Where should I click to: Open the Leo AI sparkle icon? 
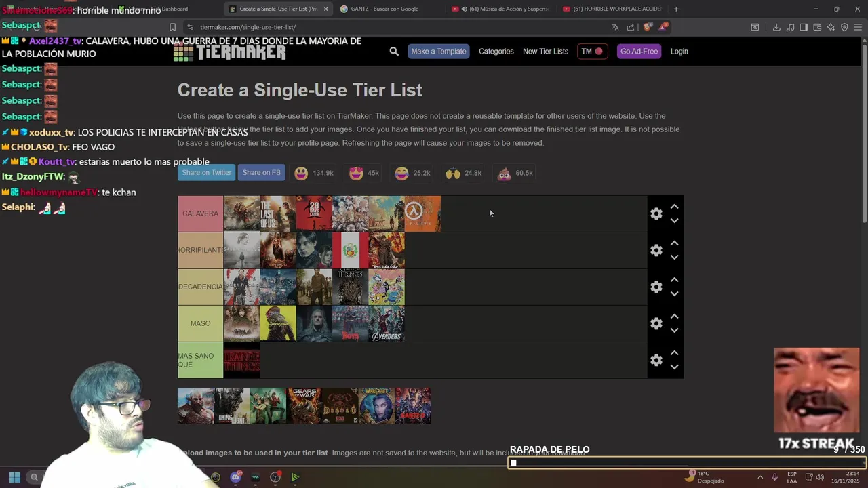coord(831,27)
